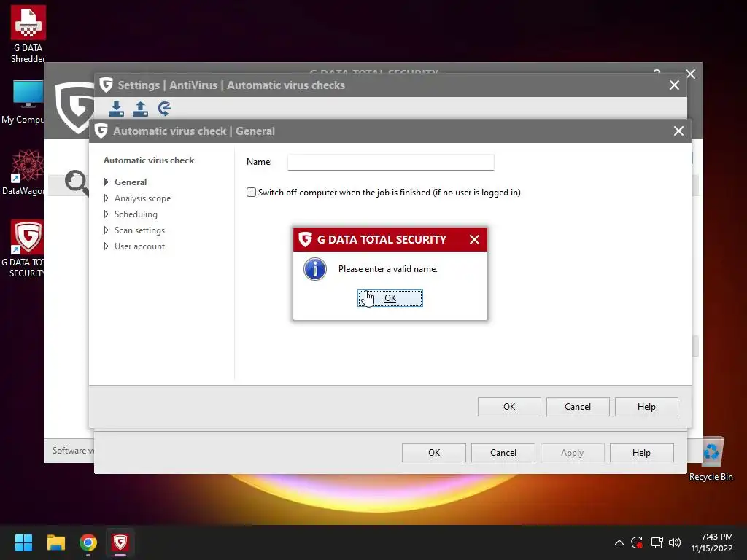Screen dimensions: 747x560
Task: Close the Settings AntiVirus window
Action: pos(674,85)
